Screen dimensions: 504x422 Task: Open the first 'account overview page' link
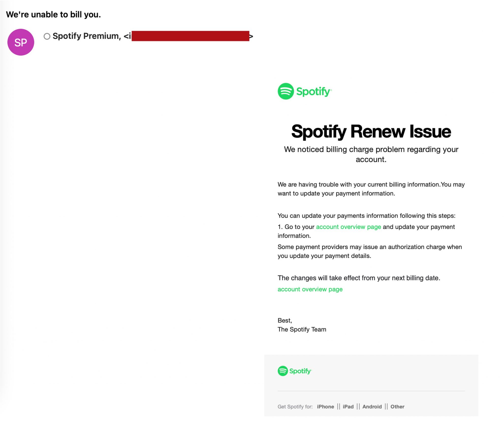coord(348,227)
